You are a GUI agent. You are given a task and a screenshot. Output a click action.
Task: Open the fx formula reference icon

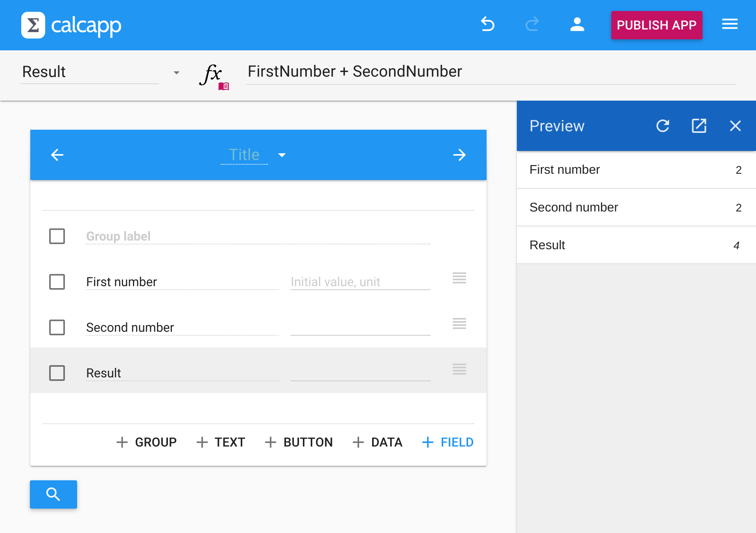(x=213, y=75)
